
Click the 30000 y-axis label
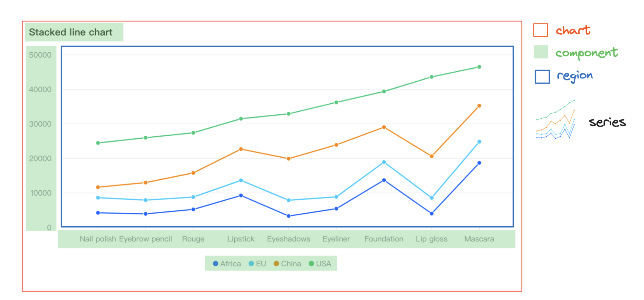pos(40,124)
